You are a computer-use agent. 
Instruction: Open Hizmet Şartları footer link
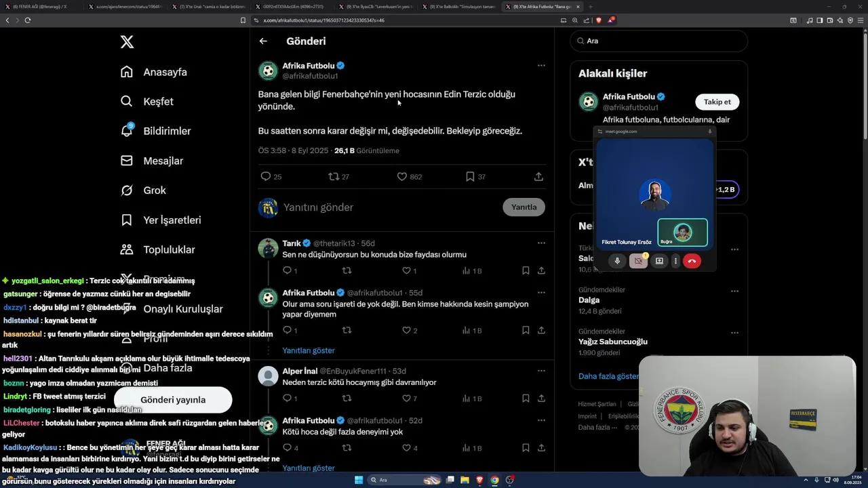click(597, 405)
